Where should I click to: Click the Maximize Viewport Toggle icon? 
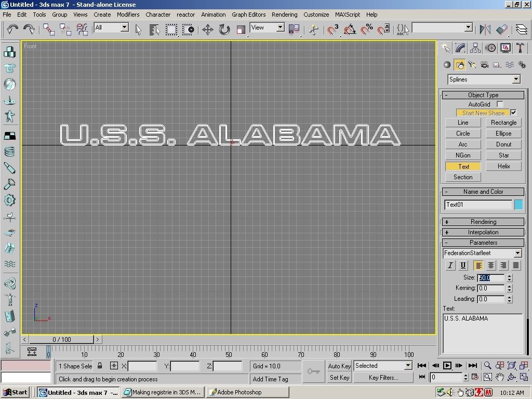click(524, 377)
